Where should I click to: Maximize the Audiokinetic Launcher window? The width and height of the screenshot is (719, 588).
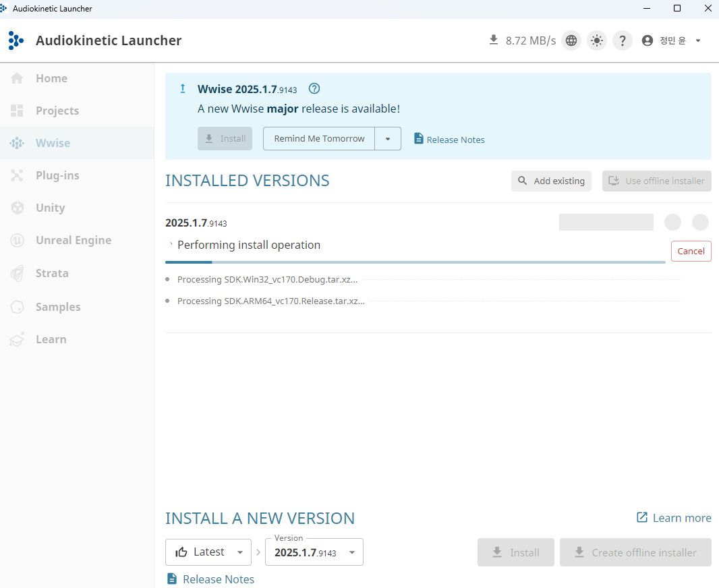677,8
